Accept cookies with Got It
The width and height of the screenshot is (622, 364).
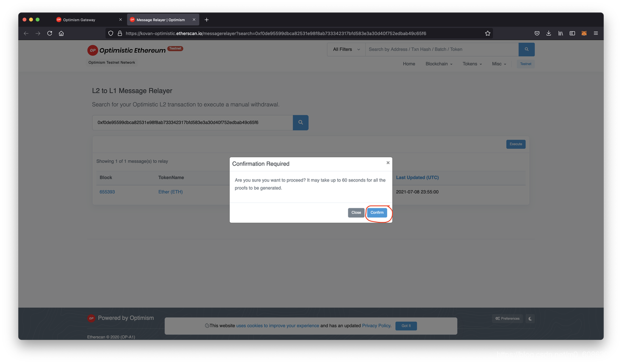pos(406,326)
